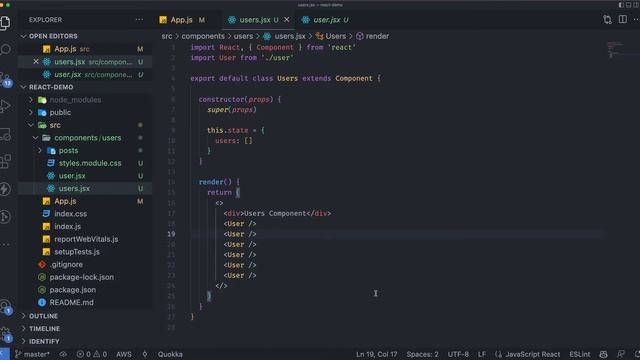Open the Manage gear menu
Viewport: 640px width, 360px height.
5,334
